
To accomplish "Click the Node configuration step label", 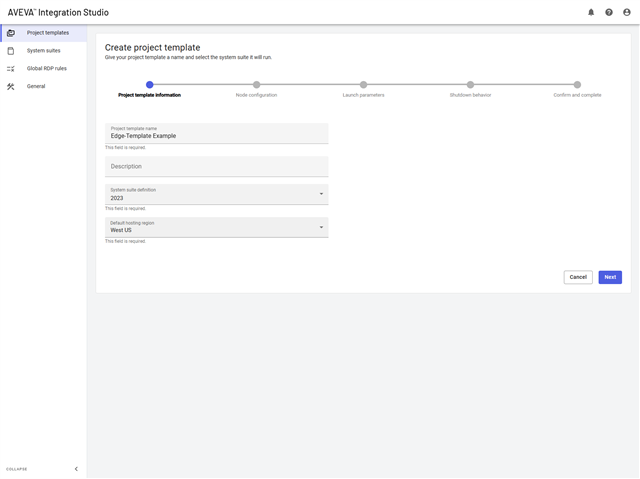I will [x=256, y=95].
